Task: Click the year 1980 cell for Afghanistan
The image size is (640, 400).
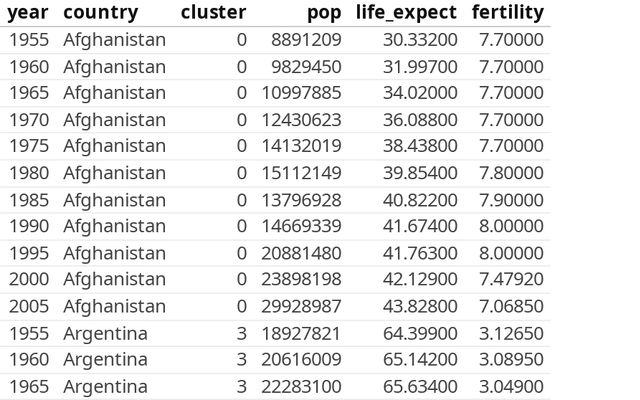Action: click(x=29, y=173)
